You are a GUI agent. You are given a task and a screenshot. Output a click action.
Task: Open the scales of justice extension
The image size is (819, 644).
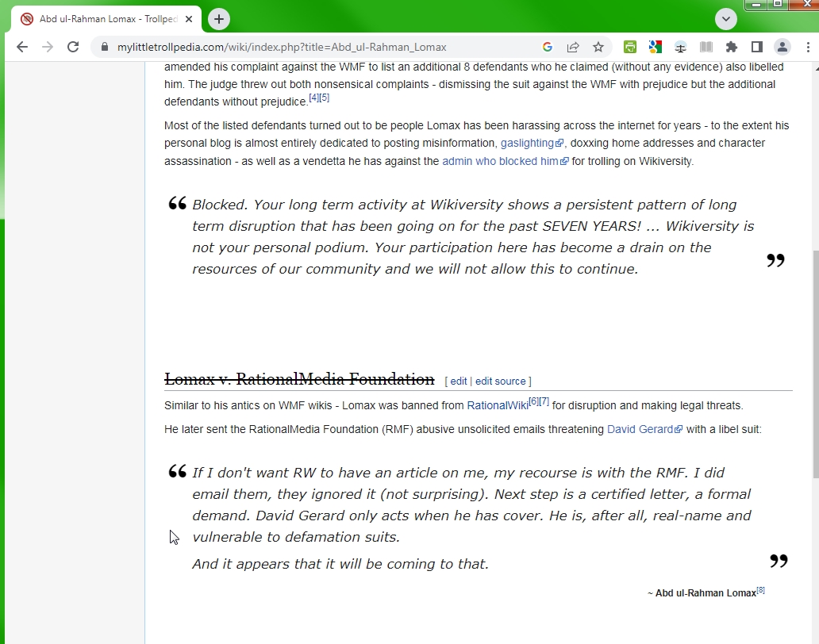[x=681, y=47]
